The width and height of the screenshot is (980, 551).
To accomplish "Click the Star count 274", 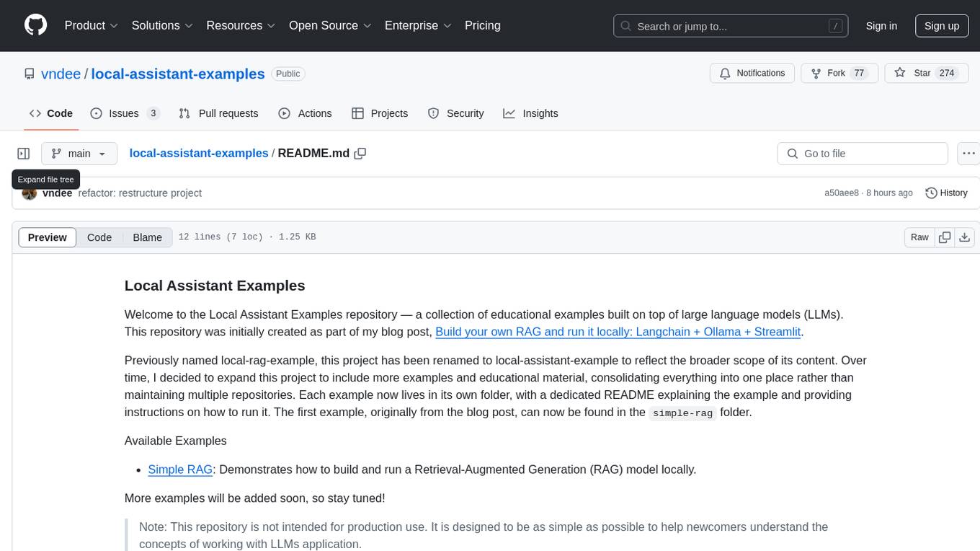I will point(947,73).
